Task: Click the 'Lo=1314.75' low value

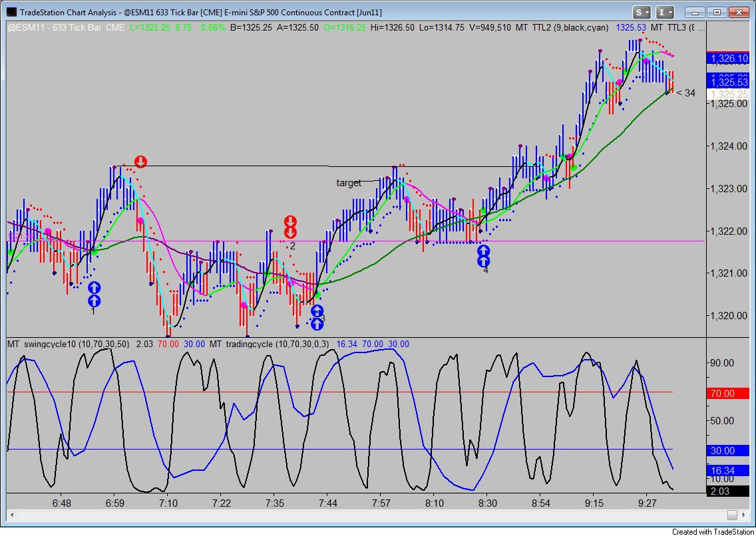Action: 442,27
